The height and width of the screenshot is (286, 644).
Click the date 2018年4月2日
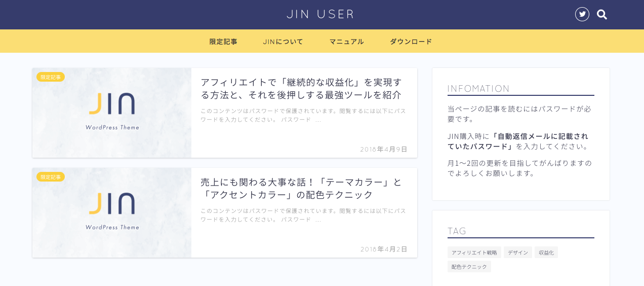384,249
